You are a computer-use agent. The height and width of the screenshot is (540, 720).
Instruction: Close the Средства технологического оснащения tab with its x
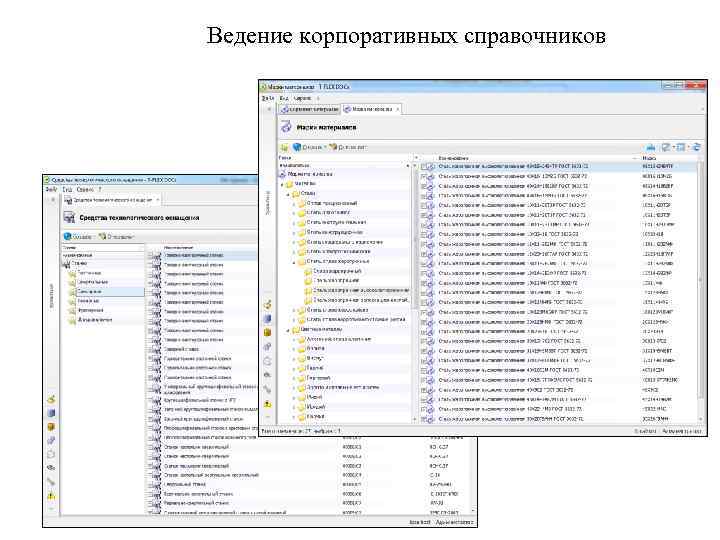[158, 200]
